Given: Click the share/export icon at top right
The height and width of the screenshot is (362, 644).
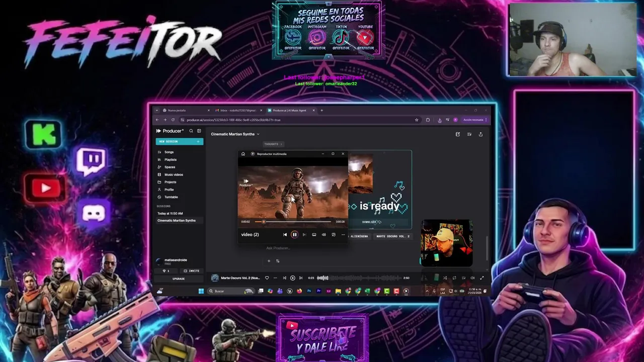Looking at the screenshot, I should pyautogui.click(x=480, y=134).
